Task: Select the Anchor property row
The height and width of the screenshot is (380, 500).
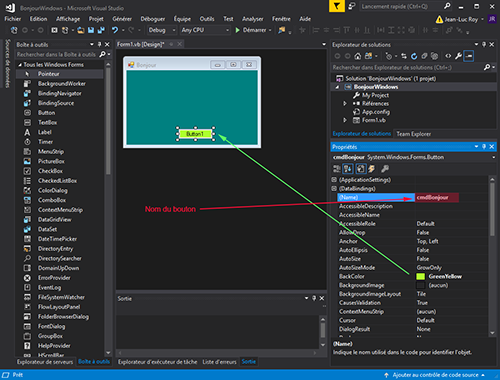Action: (413, 241)
